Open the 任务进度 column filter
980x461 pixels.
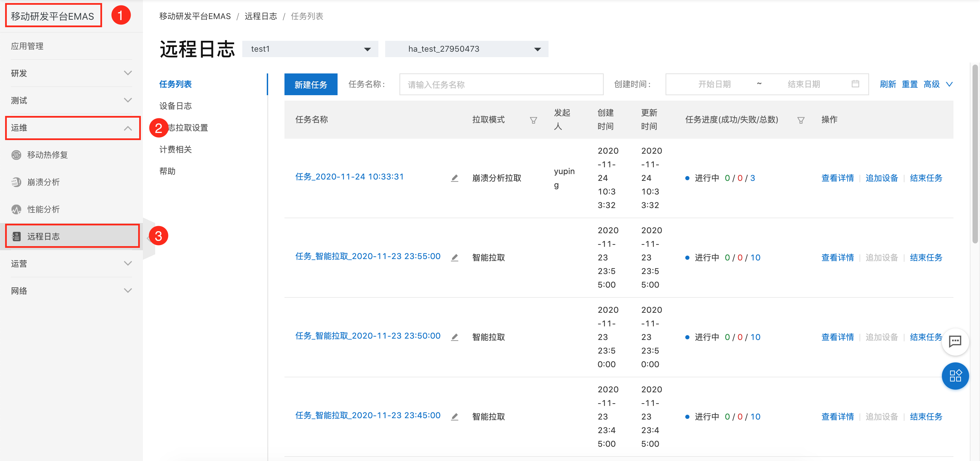tap(801, 120)
